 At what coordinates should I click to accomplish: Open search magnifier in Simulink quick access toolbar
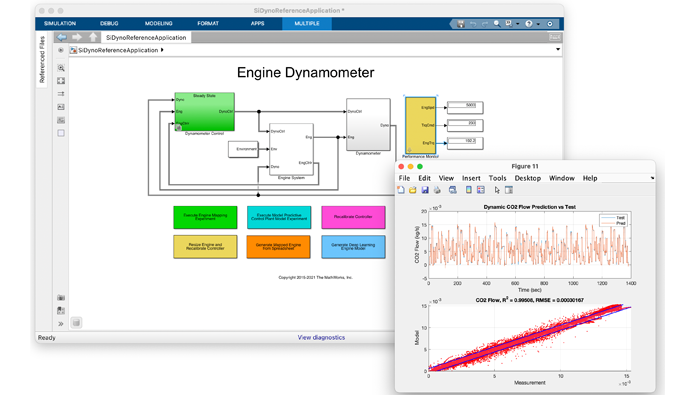(x=497, y=23)
